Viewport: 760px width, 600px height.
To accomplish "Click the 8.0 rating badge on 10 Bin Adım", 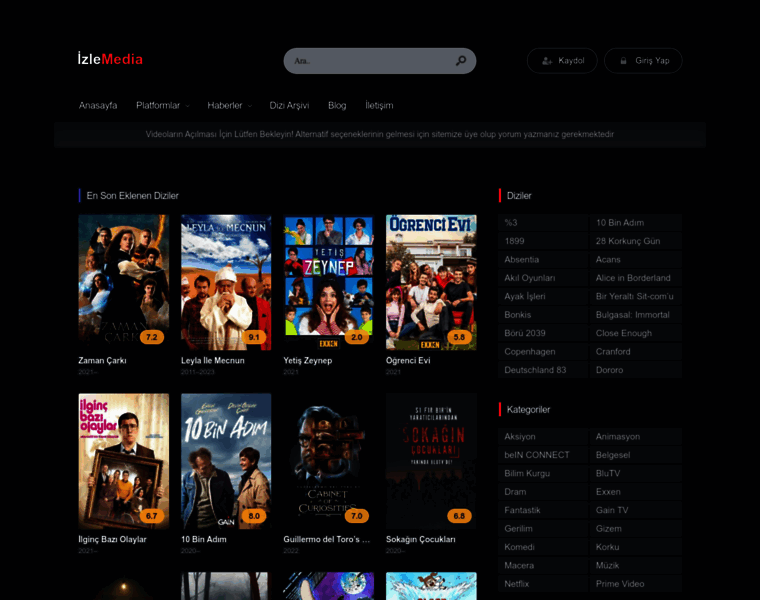I will (x=254, y=516).
